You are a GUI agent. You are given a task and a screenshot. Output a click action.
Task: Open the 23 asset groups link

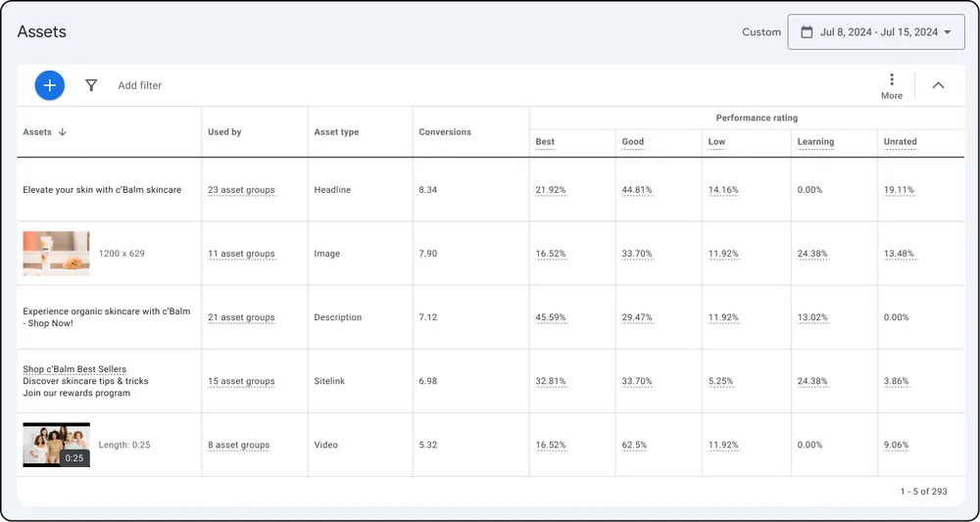[241, 190]
